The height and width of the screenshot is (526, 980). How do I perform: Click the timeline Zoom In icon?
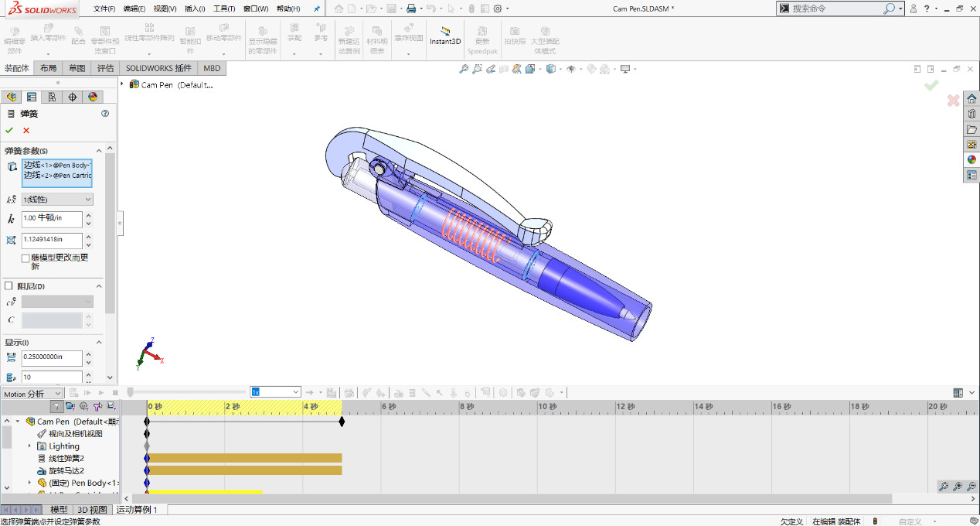[958, 487]
